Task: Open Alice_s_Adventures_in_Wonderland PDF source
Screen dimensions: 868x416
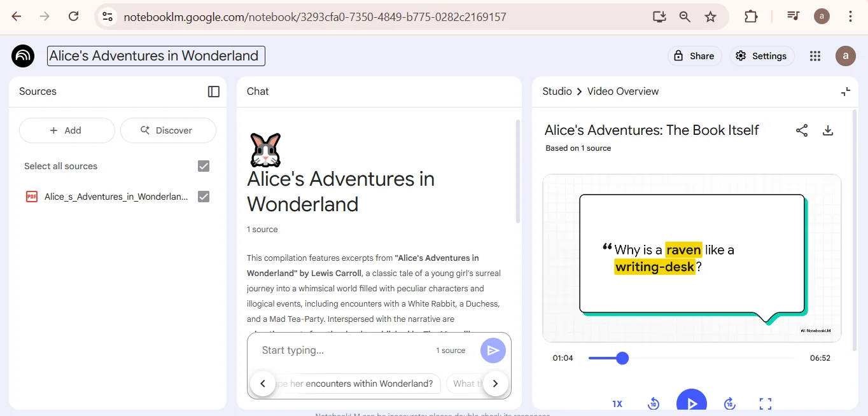Action: coord(116,197)
